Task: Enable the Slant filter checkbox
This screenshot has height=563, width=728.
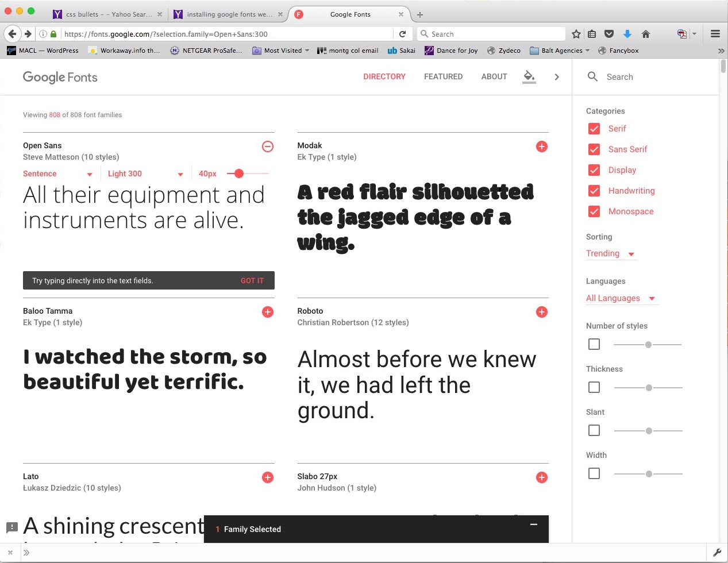Action: click(x=594, y=430)
